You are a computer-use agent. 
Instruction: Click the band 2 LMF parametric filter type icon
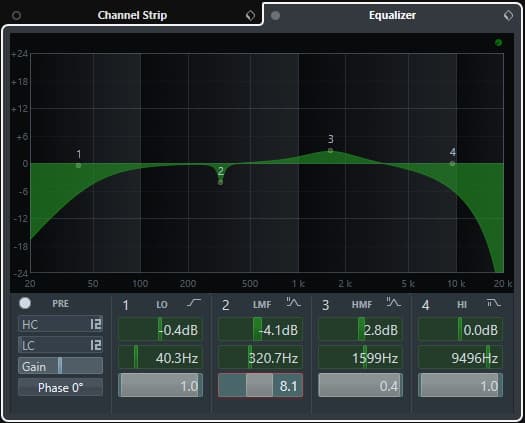[x=293, y=302]
